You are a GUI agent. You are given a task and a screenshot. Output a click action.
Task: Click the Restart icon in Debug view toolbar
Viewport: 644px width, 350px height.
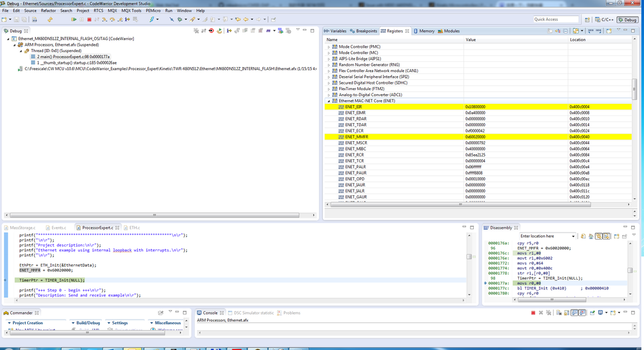pyautogui.click(x=219, y=31)
